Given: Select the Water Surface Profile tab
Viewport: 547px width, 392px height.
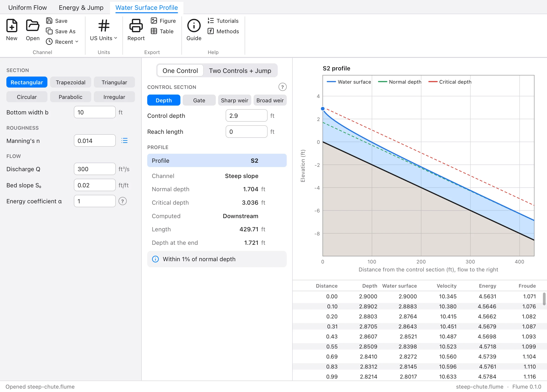Looking at the screenshot, I should [x=147, y=8].
